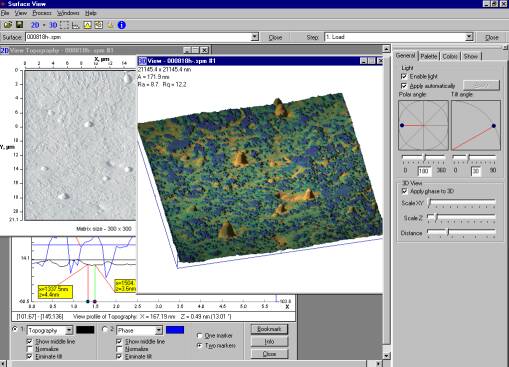Toggle Show middle line under Phase
This screenshot has width=509, height=367.
(119, 341)
